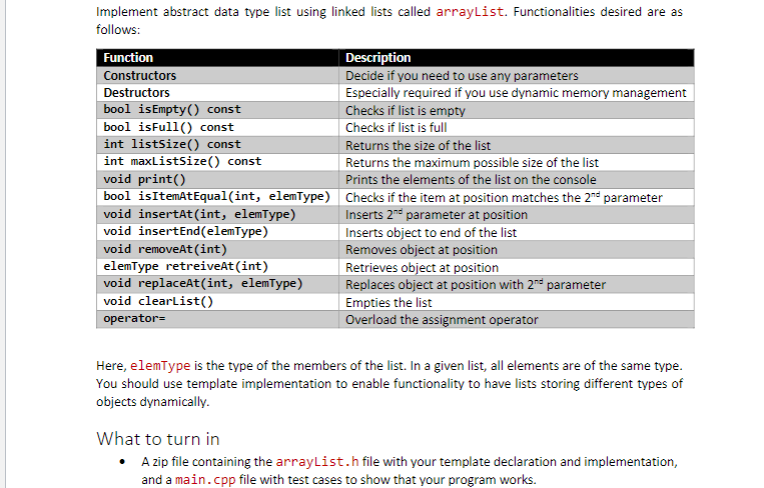This screenshot has width=764, height=488.
Task: Click 'void insertEnd(elemType)' cell
Action: [217, 232]
